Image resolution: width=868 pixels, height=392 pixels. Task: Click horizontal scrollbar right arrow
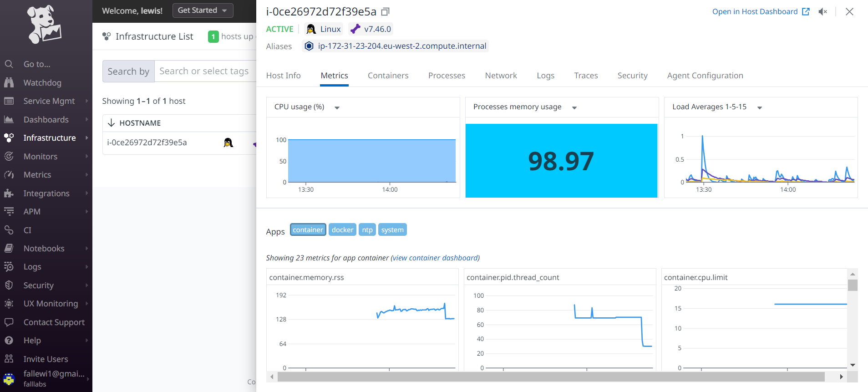(841, 377)
